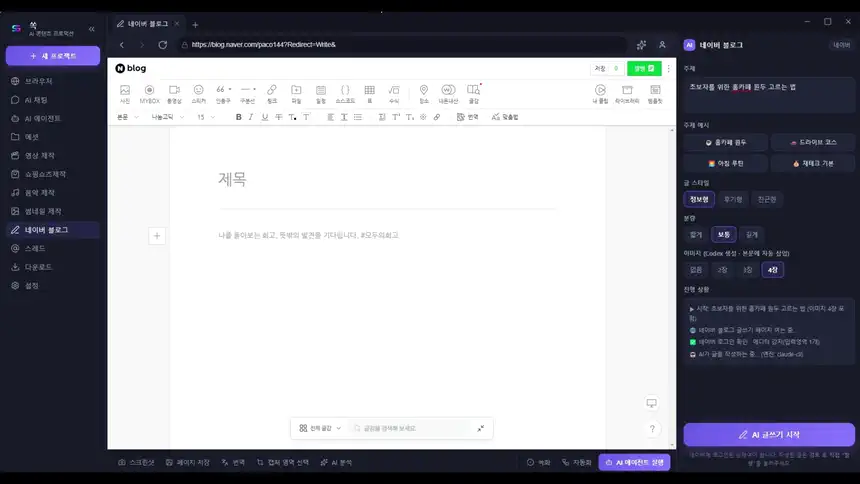Open the bullet list formatting option
This screenshot has height=484, width=860.
[x=358, y=117]
